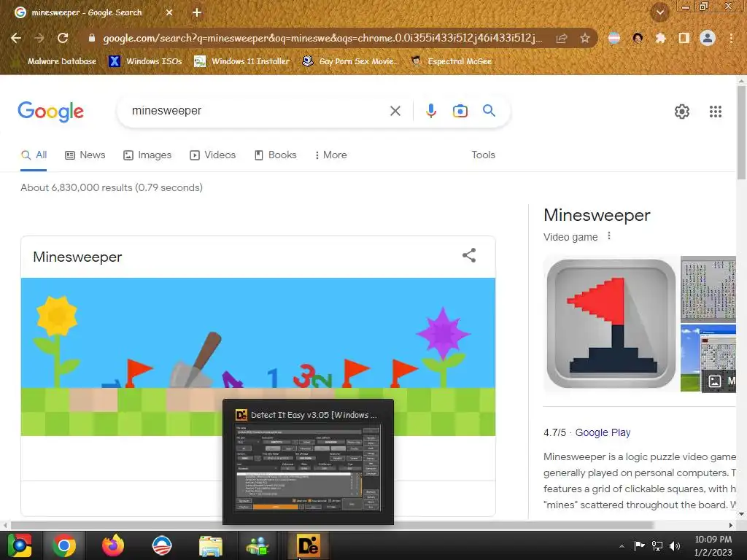Open more options beside Video game
747x560 pixels.
(x=609, y=236)
